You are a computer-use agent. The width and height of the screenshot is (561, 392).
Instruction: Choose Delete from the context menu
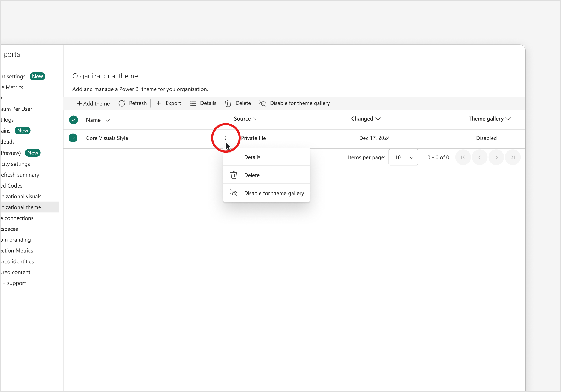252,175
